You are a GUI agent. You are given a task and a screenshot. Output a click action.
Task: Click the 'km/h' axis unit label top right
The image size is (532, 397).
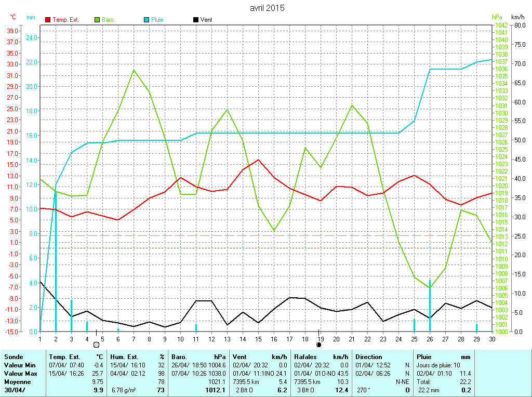pyautogui.click(x=518, y=17)
